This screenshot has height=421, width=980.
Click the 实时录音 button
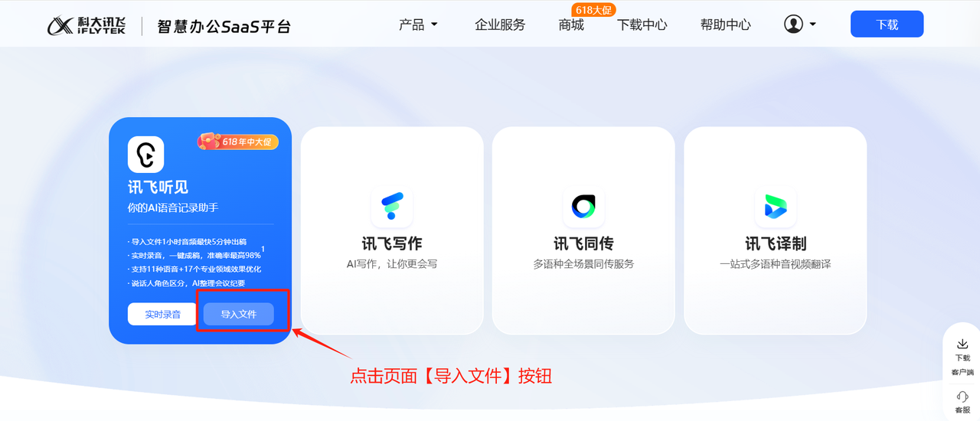(162, 314)
